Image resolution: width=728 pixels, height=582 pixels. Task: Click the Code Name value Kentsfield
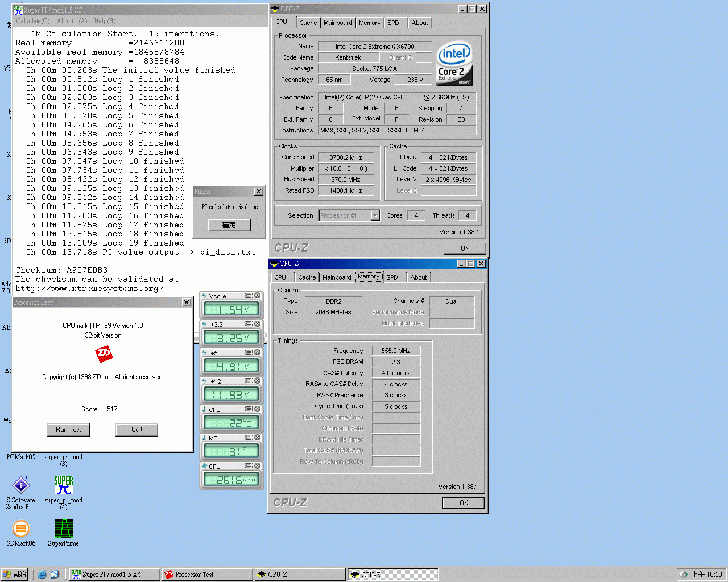click(349, 57)
